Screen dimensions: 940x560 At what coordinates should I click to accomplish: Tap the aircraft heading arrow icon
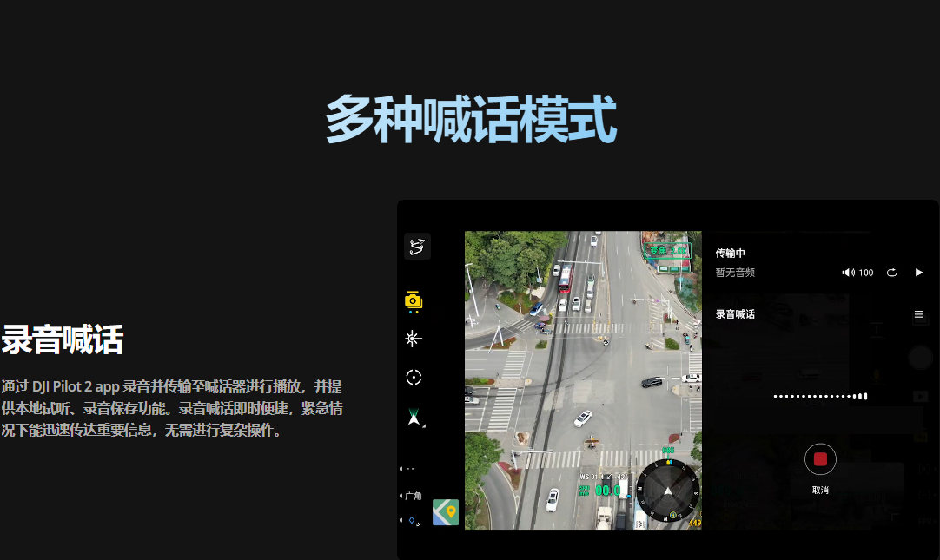click(x=414, y=418)
